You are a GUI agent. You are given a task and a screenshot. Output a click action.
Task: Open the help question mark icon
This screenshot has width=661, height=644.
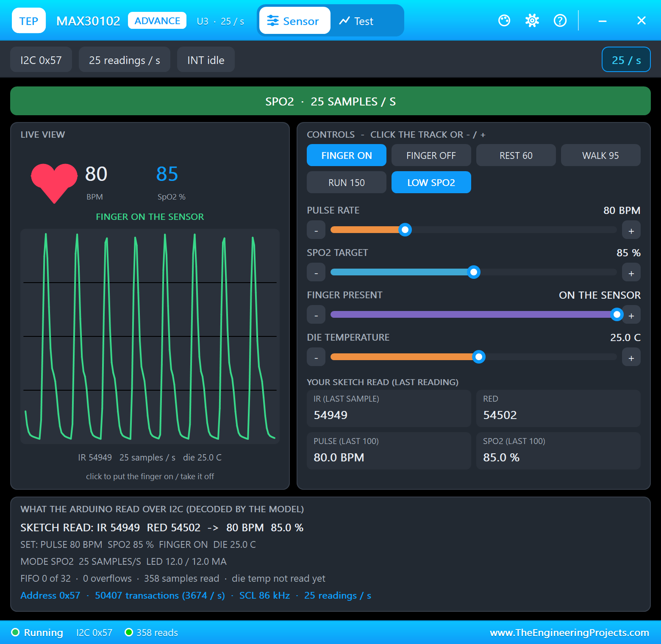point(560,20)
